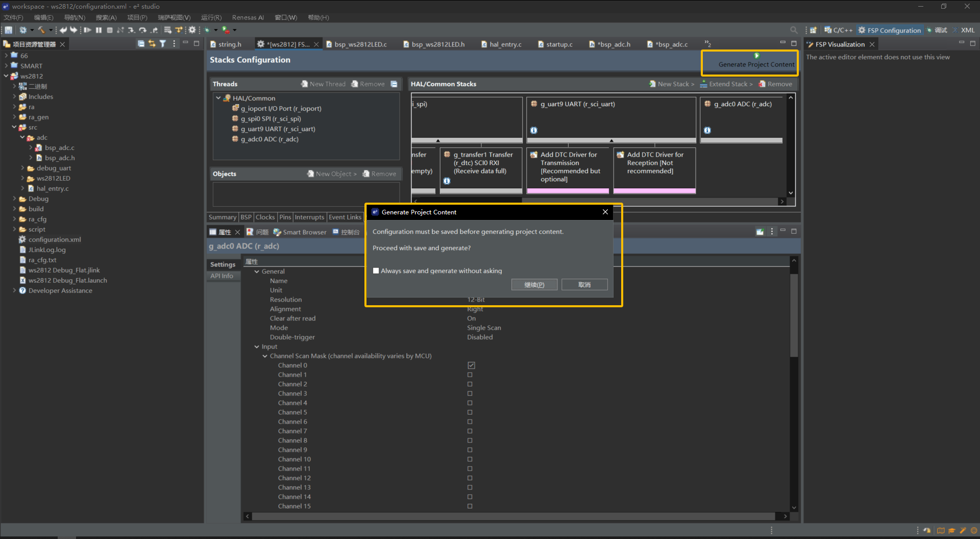The height and width of the screenshot is (539, 980).
Task: Click the gear settings icon in toolbar
Action: 192,30
